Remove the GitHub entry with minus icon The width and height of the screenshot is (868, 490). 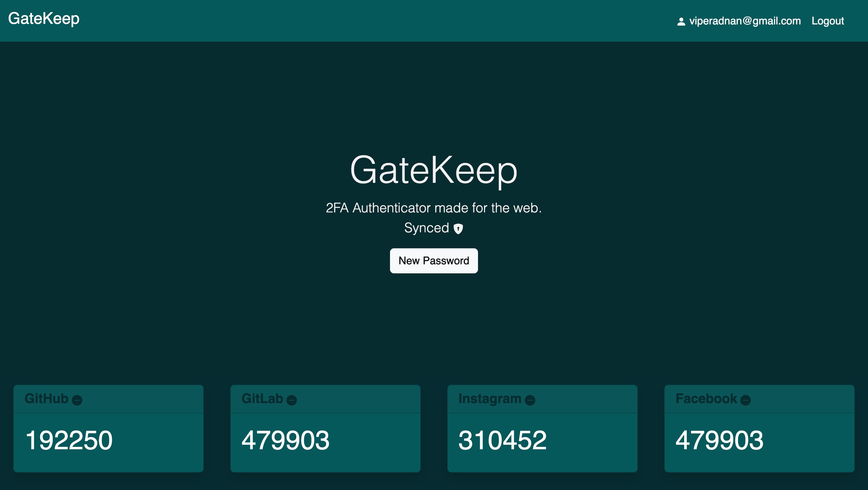(x=77, y=400)
